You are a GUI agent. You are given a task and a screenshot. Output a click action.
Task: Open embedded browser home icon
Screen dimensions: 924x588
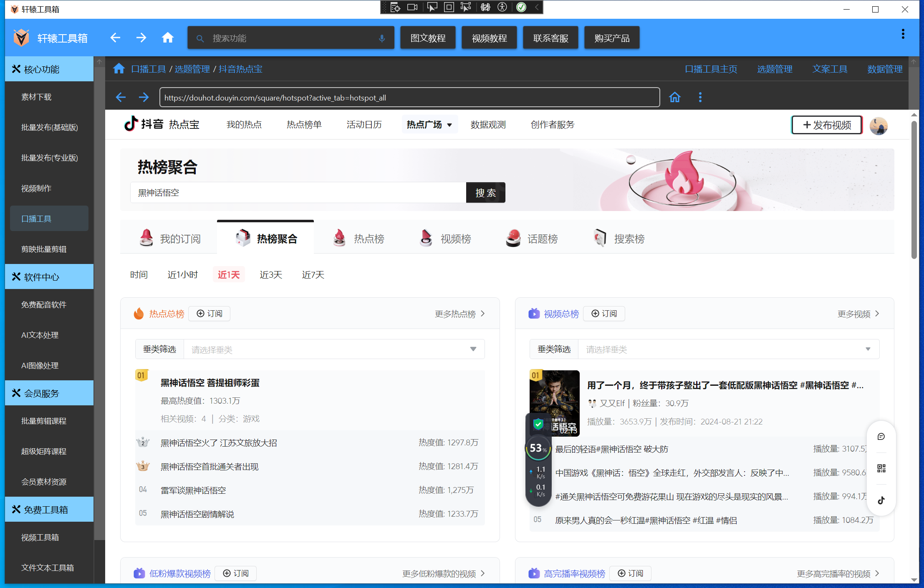(x=675, y=98)
